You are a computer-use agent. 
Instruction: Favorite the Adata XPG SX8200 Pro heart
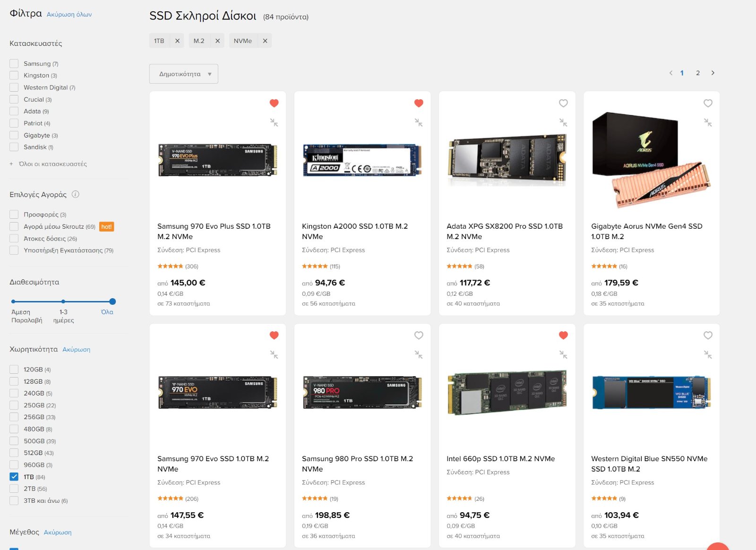point(563,103)
